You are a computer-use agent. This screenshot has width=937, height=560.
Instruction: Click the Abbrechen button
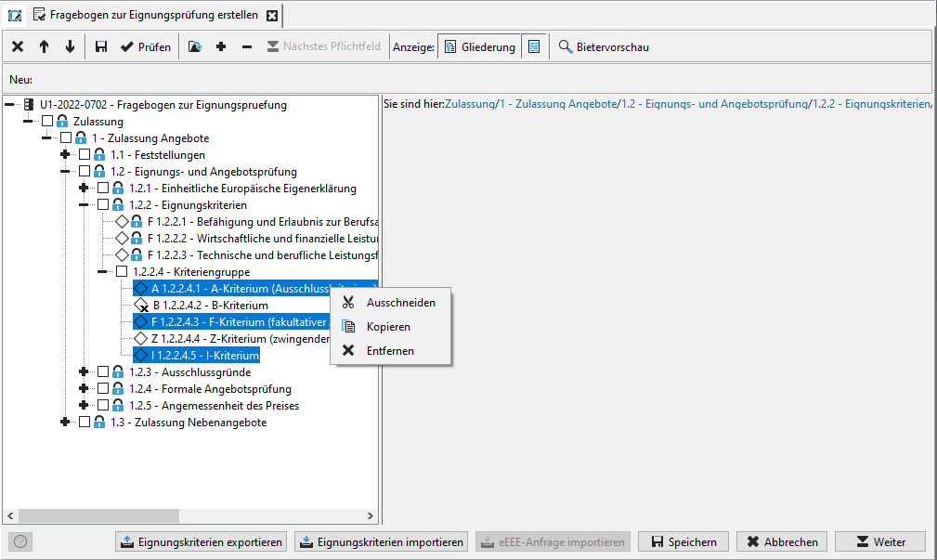tap(782, 542)
